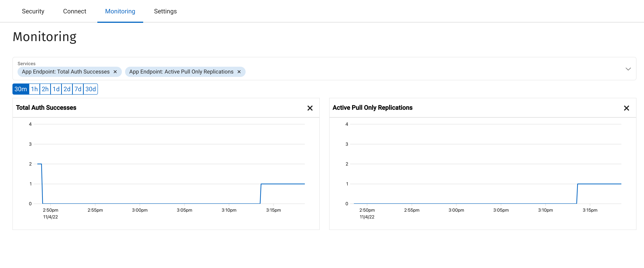Select the 2h time range
644x268 pixels.
45,89
